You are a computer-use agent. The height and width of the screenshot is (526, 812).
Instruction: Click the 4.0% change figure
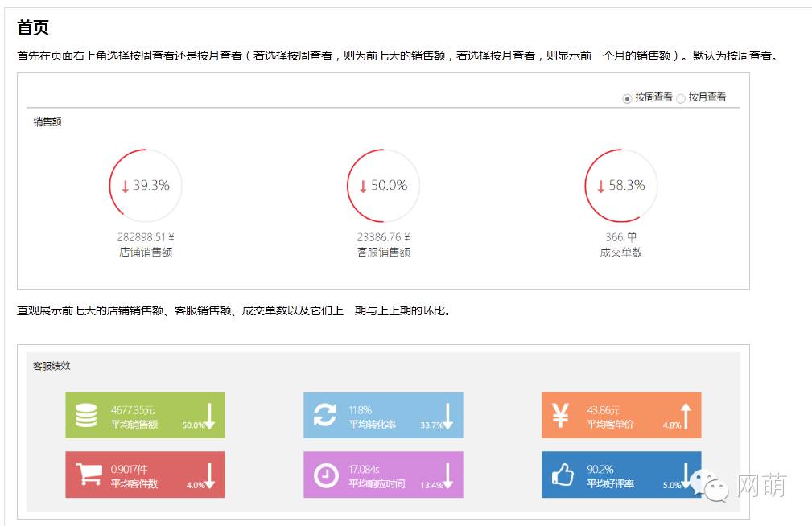196,485
